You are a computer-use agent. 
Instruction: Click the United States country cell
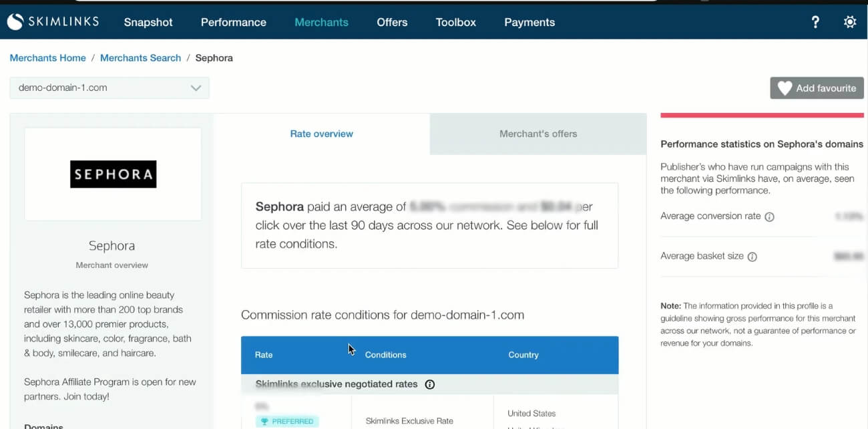click(x=531, y=414)
